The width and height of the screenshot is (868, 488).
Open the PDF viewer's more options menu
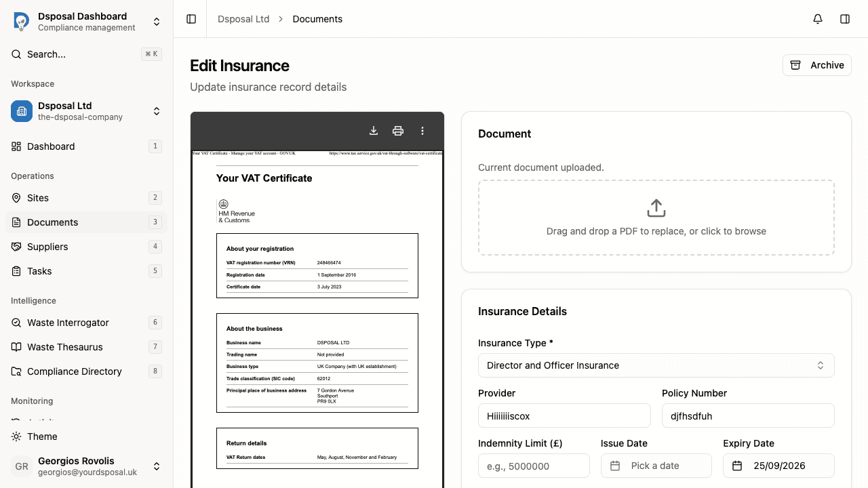point(422,130)
